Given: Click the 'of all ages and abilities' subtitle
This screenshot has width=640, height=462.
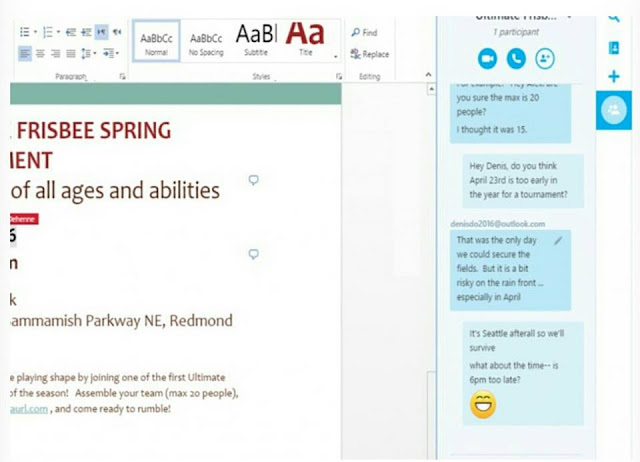Looking at the screenshot, I should click(x=116, y=191).
